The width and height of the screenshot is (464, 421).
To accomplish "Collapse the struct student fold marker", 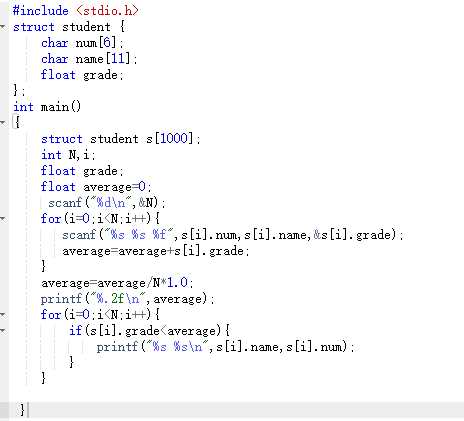I will pyautogui.click(x=3, y=27).
